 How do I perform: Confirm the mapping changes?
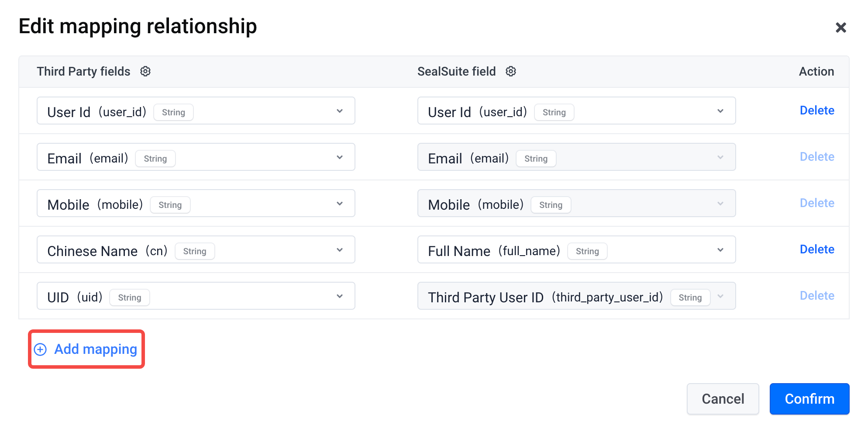click(809, 399)
